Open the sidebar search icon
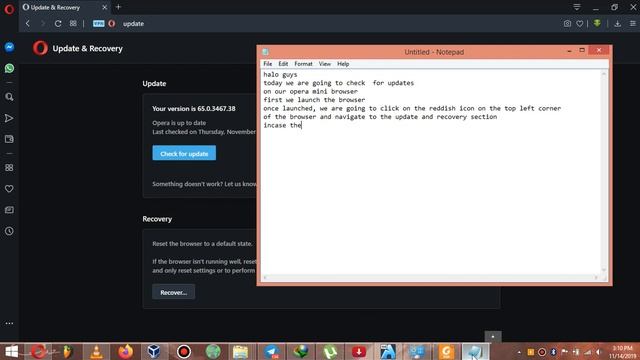This screenshot has width=640, height=360. tap(9, 97)
